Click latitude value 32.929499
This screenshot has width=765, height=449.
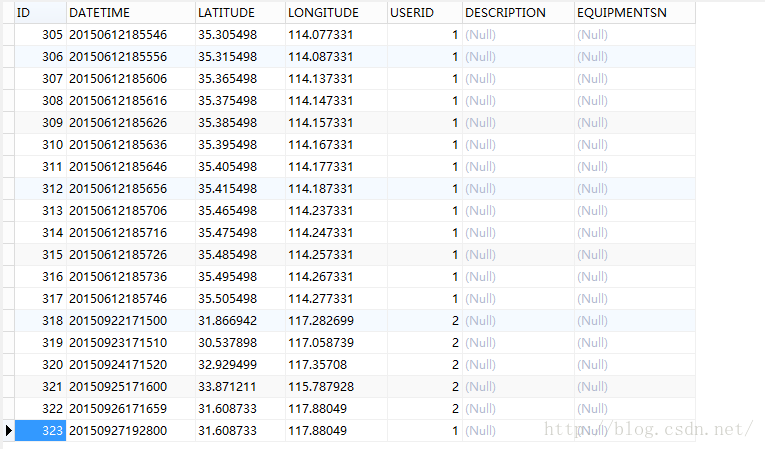pyautogui.click(x=240, y=364)
